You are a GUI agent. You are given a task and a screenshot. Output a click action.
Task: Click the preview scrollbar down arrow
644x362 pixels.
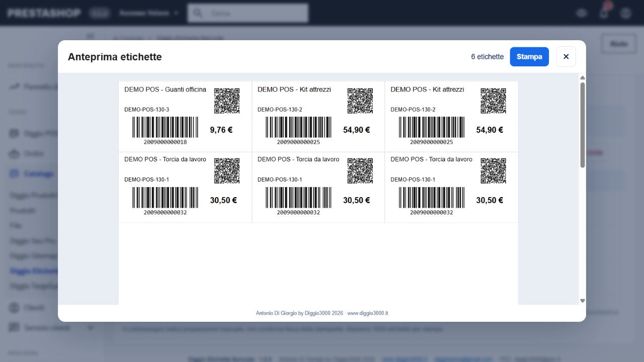coord(583,301)
